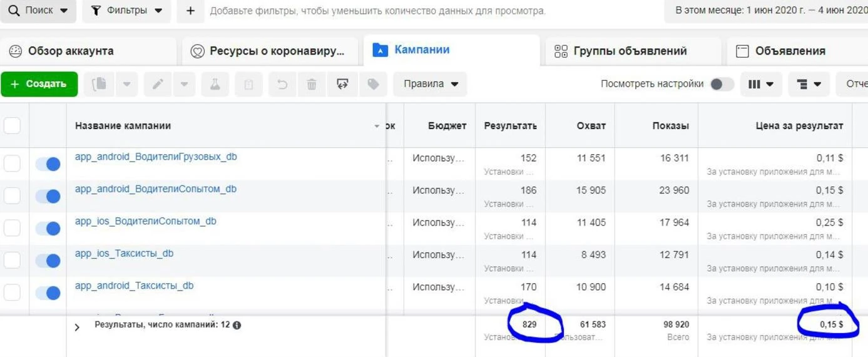Image resolution: width=868 pixels, height=357 pixels.
Task: Sort by Цена за результат column header
Action: click(x=799, y=125)
